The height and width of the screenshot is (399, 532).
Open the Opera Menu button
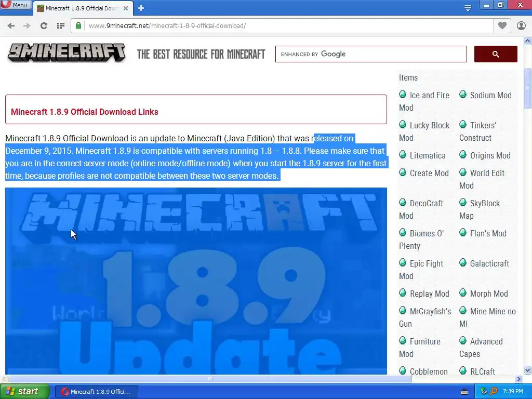(16, 5)
